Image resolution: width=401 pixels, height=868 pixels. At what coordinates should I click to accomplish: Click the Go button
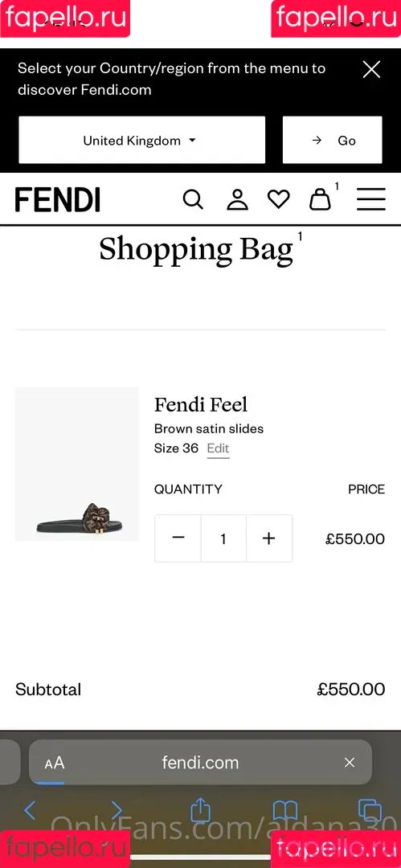[333, 140]
